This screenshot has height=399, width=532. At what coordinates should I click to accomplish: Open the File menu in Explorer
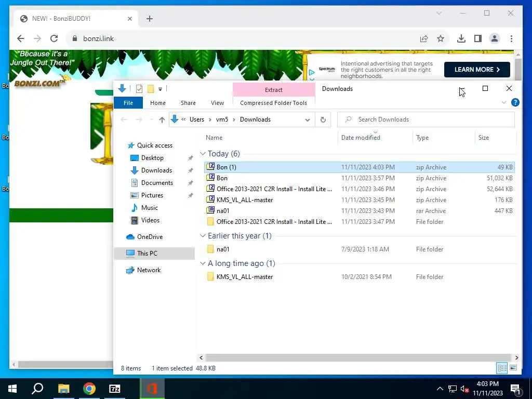click(128, 103)
